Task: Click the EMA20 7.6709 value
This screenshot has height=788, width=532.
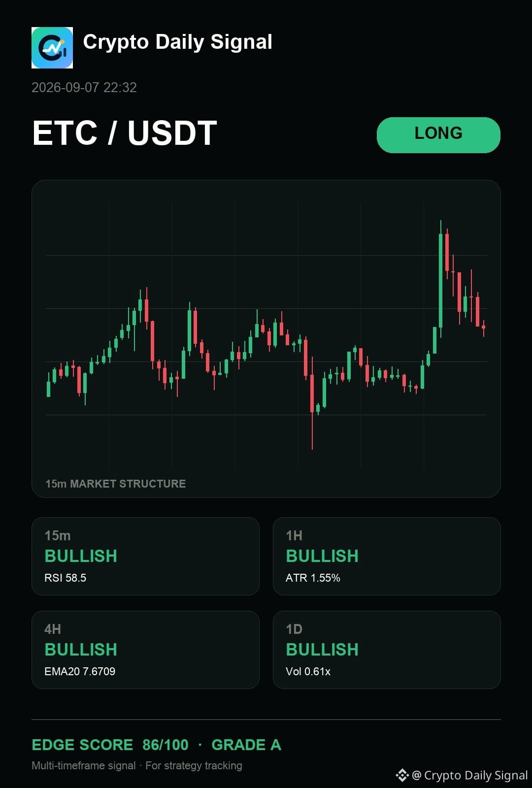Action: pos(80,671)
